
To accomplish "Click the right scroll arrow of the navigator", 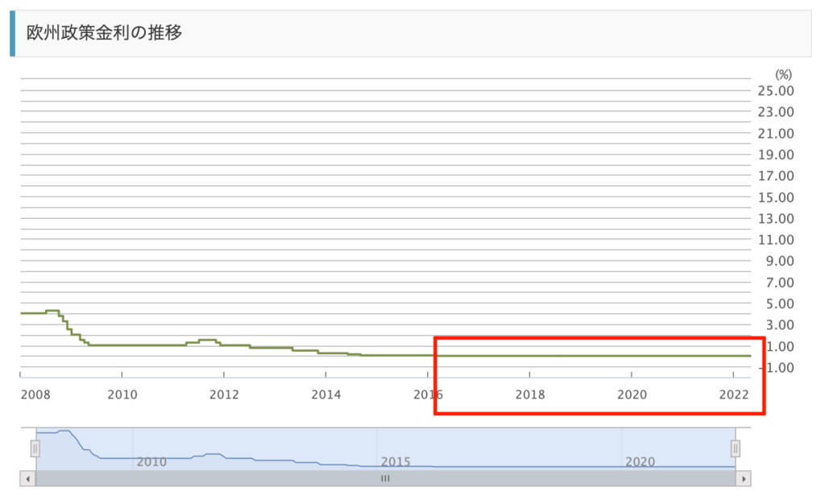I will point(744,478).
